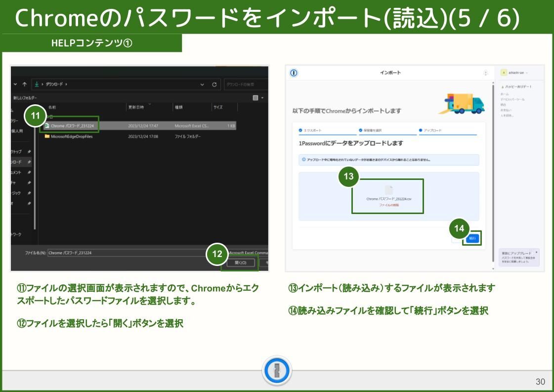Sort files by 種類 column header

pyautogui.click(x=179, y=107)
